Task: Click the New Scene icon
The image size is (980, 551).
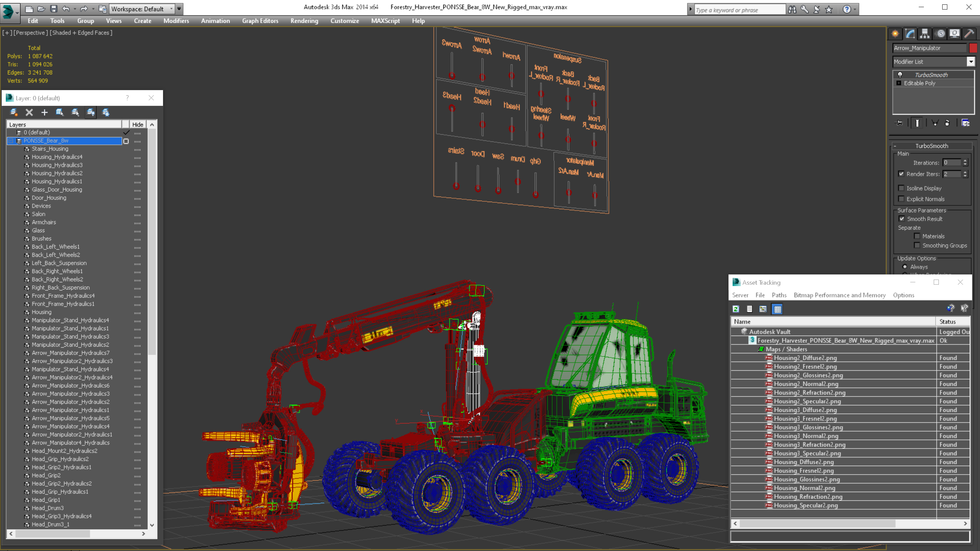Action: point(29,9)
